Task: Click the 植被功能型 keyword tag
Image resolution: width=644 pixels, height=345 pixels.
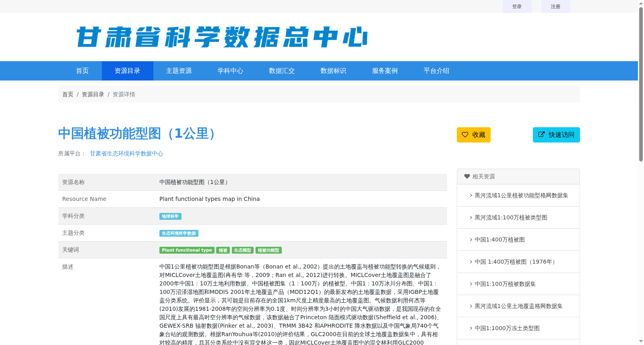Action: (268, 250)
